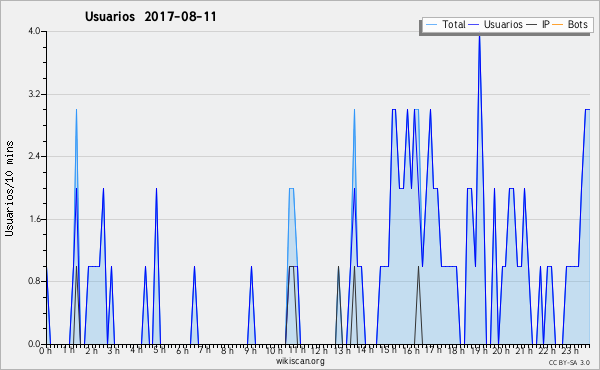
Task: Click the chart title 'Usuarios 2017-08-11'
Action: [150, 17]
